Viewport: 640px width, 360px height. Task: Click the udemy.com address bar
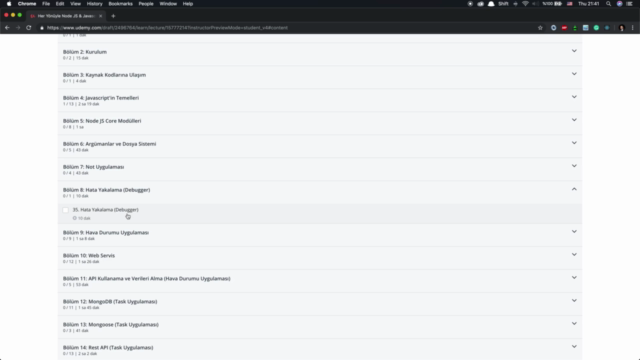[x=286, y=28]
